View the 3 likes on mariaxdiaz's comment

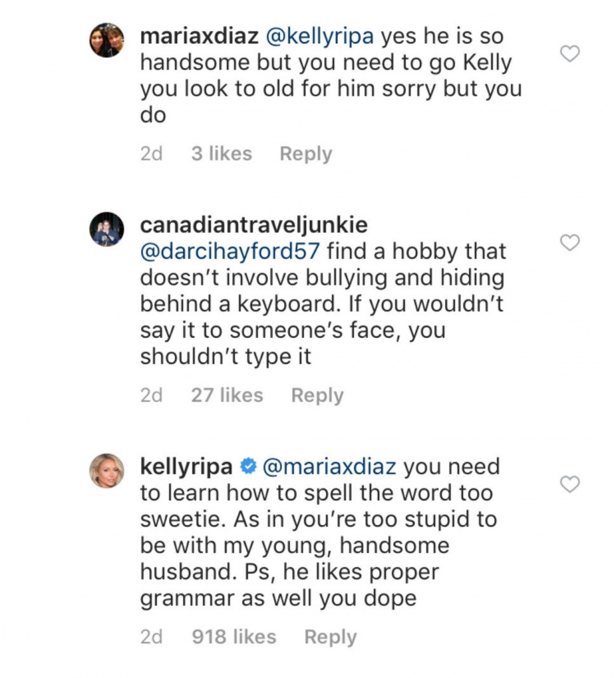pyautogui.click(x=221, y=154)
